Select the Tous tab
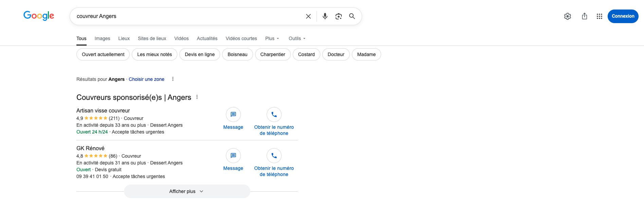The width and height of the screenshot is (644, 210). tap(82, 38)
